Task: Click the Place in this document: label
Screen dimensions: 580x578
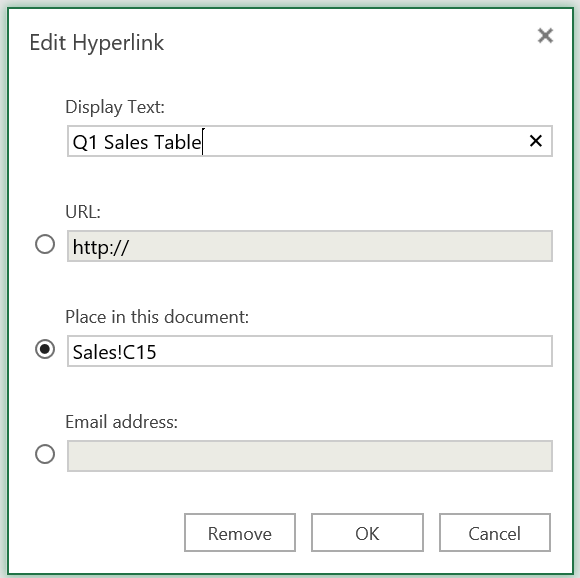Action: [157, 317]
